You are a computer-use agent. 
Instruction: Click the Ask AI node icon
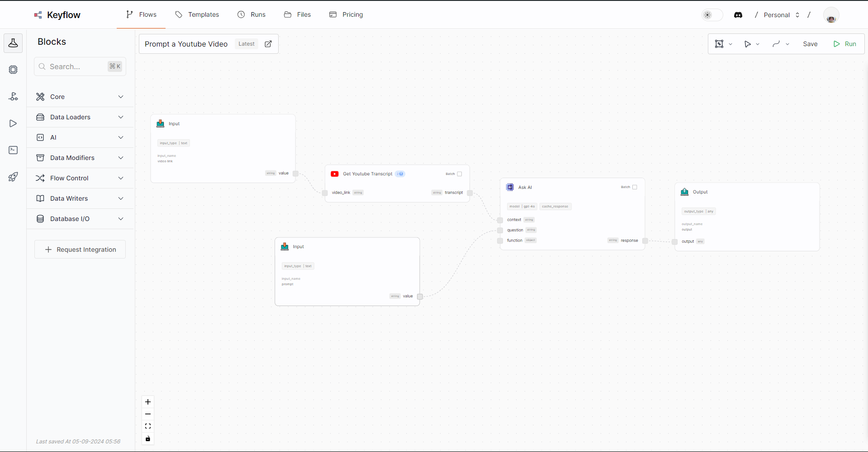tap(510, 187)
